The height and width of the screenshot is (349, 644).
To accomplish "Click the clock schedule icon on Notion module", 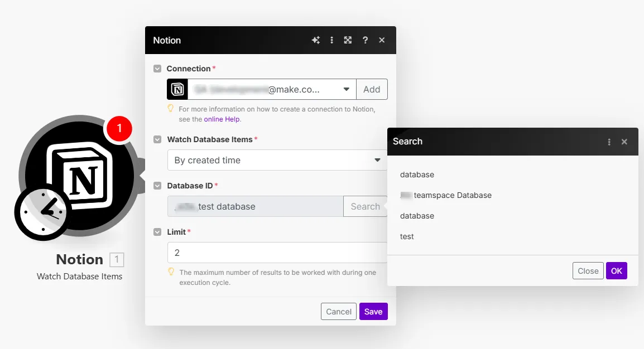I will tap(43, 212).
